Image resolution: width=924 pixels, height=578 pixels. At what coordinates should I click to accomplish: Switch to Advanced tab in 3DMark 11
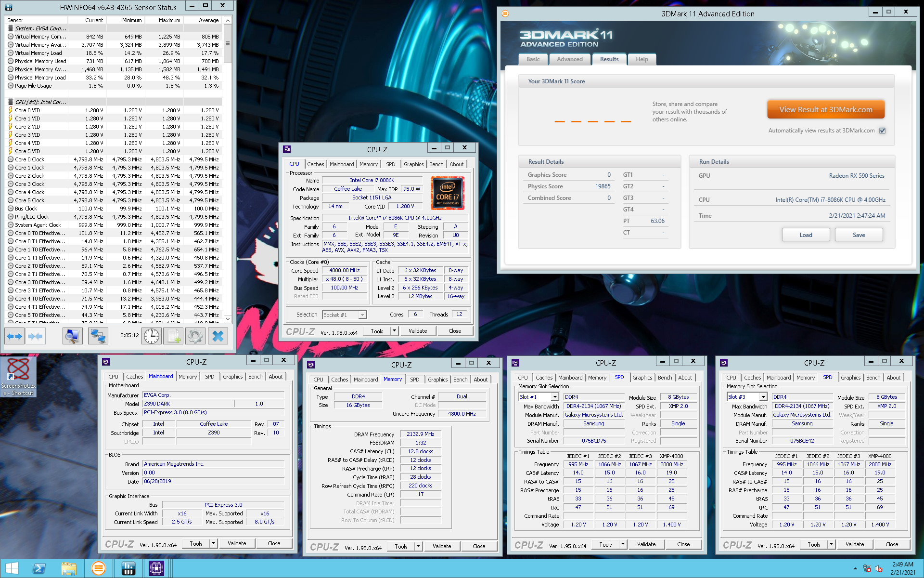click(x=570, y=59)
